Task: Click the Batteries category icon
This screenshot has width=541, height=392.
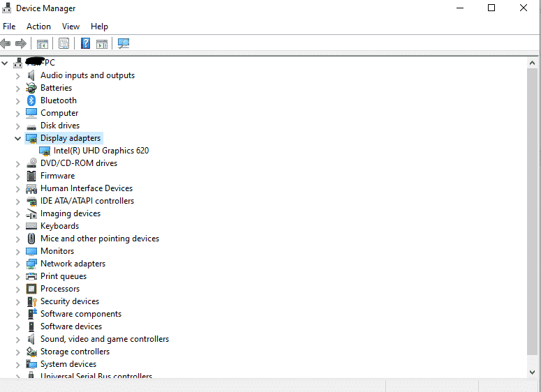Action: [31, 88]
